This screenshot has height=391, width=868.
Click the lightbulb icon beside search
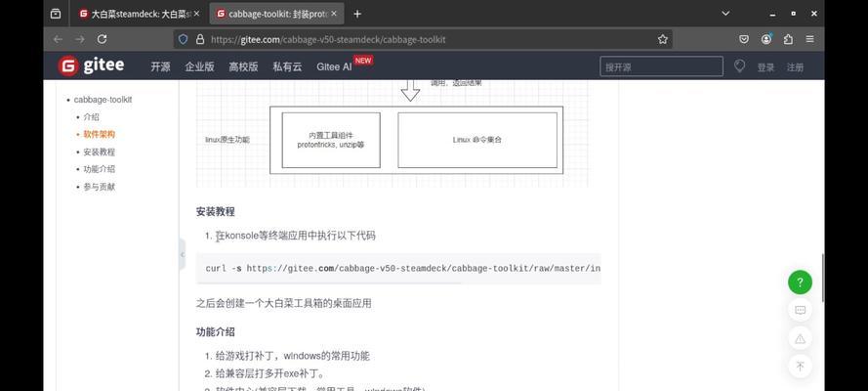[739, 66]
